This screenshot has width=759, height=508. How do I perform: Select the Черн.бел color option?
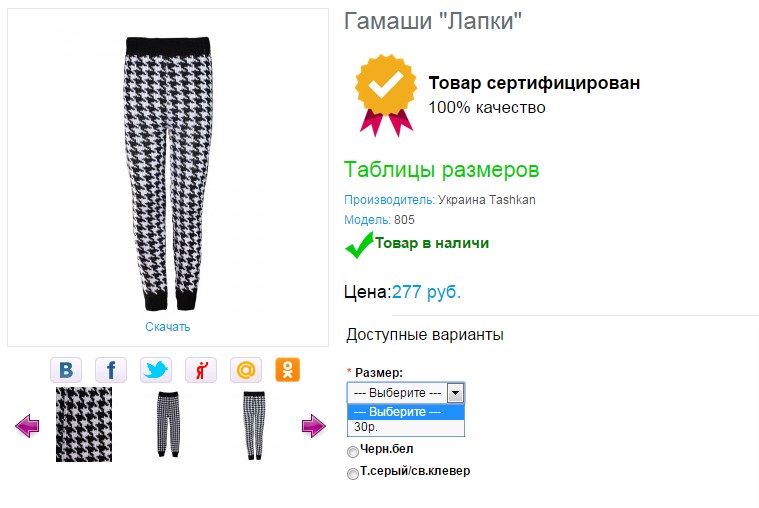click(353, 452)
